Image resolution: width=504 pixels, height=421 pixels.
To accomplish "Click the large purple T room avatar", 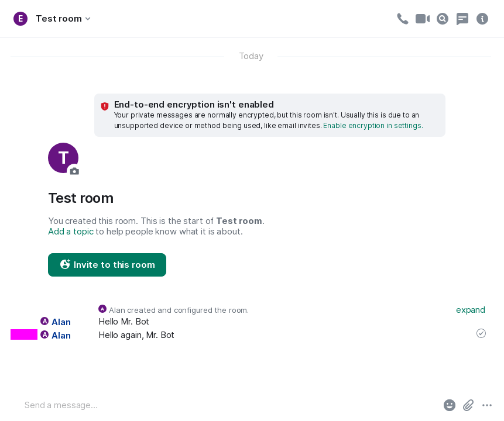I will [x=62, y=157].
